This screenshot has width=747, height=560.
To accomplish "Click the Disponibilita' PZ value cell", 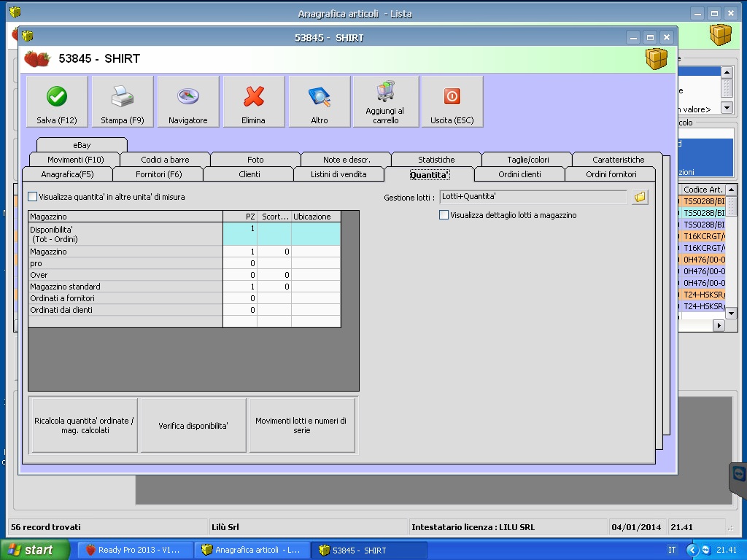I will tap(240, 234).
